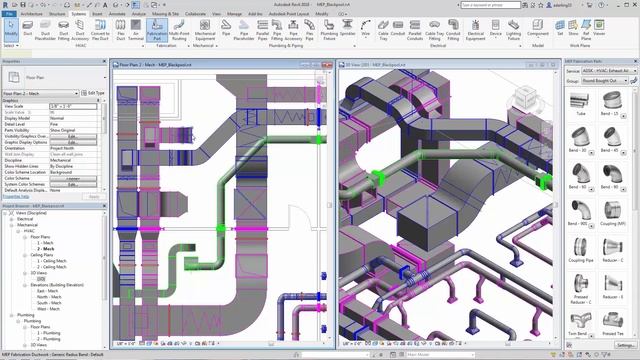Image resolution: width=640 pixels, height=360 pixels.
Task: Open the Wire tool dropdown
Action: [365, 38]
